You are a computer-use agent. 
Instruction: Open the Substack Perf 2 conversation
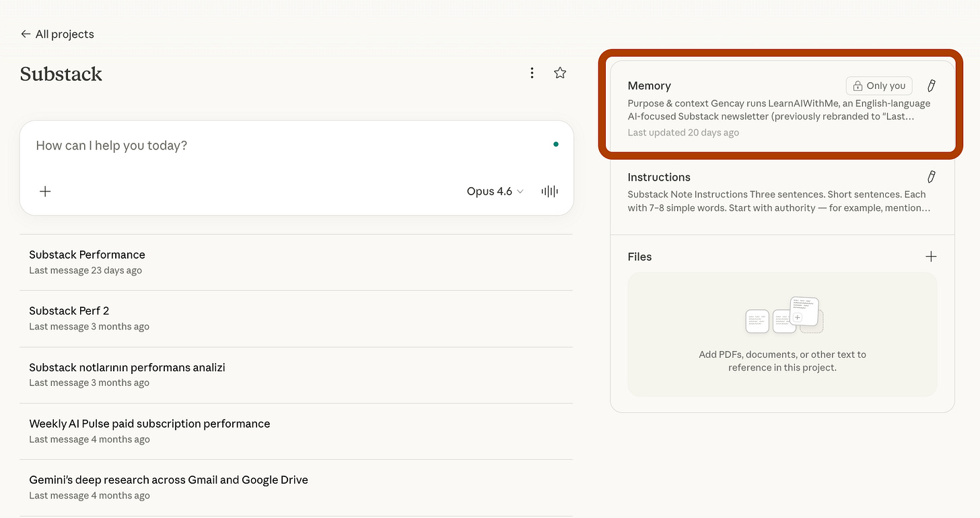click(x=296, y=319)
